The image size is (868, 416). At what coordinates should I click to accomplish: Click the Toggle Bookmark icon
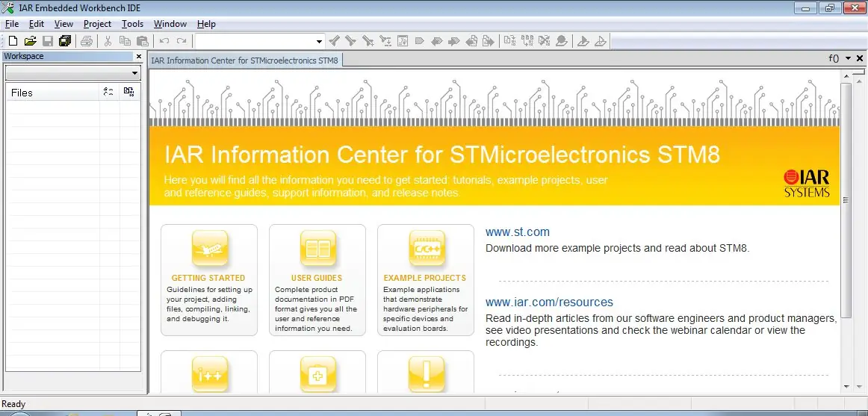tap(419, 41)
